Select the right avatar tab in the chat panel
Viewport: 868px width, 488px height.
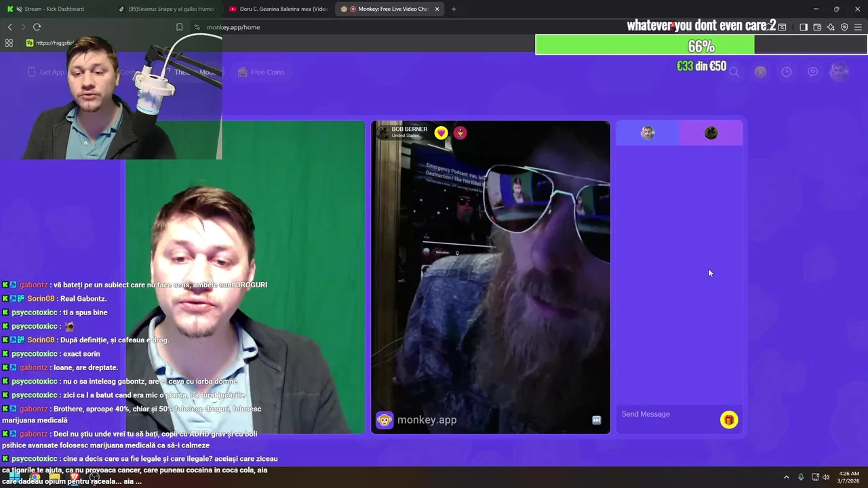pos(711,133)
